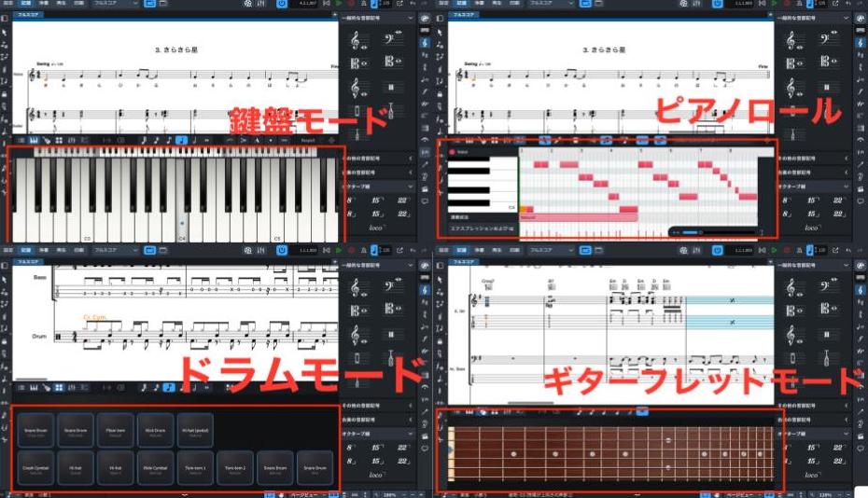868x498 pixels.
Task: Tap the Crash Cymbal pad
Action: (36, 468)
